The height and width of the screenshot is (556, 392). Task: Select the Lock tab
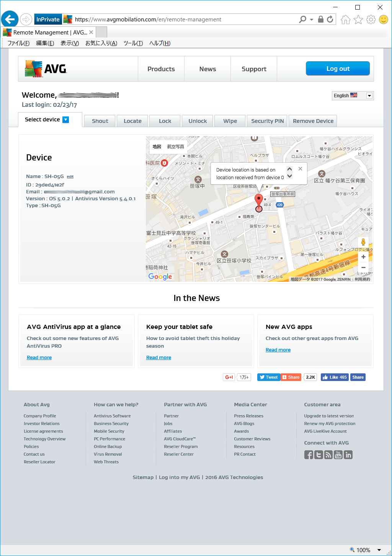click(x=165, y=121)
